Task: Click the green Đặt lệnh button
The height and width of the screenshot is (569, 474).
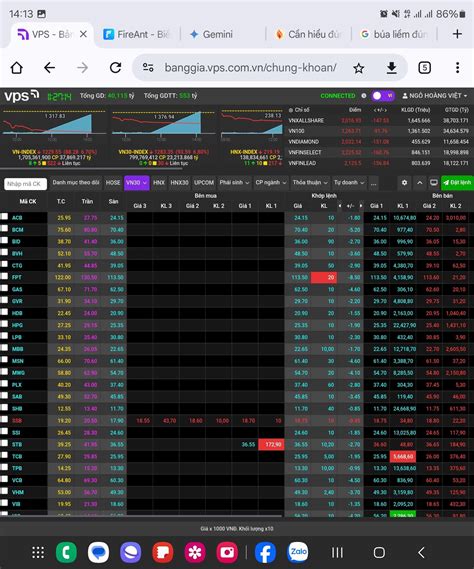Action: pos(457,183)
